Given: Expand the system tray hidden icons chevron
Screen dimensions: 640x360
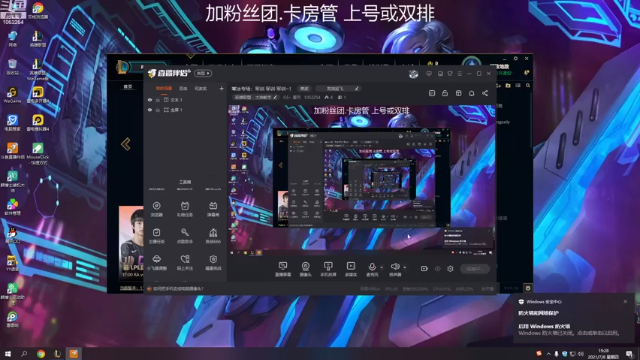Looking at the screenshot, I should (548, 354).
